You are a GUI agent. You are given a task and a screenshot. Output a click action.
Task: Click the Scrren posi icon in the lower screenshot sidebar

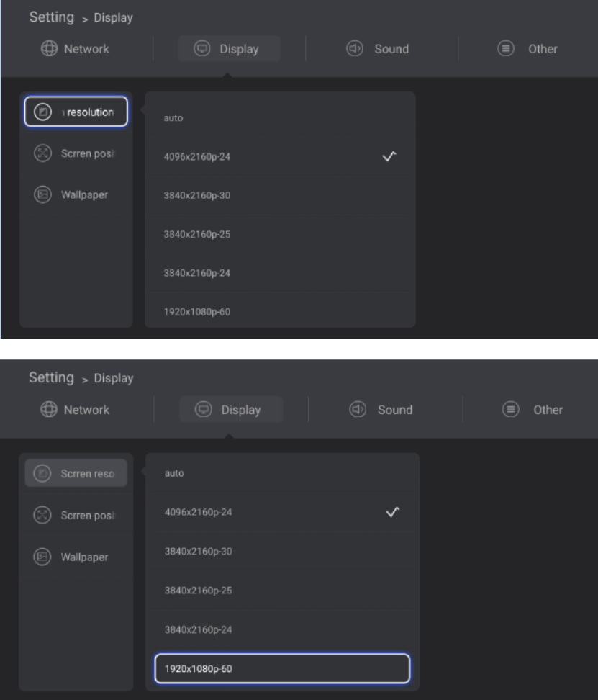[43, 515]
